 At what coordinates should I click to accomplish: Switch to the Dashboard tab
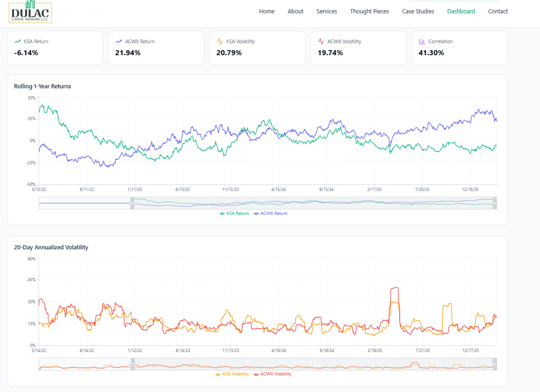[x=461, y=11]
